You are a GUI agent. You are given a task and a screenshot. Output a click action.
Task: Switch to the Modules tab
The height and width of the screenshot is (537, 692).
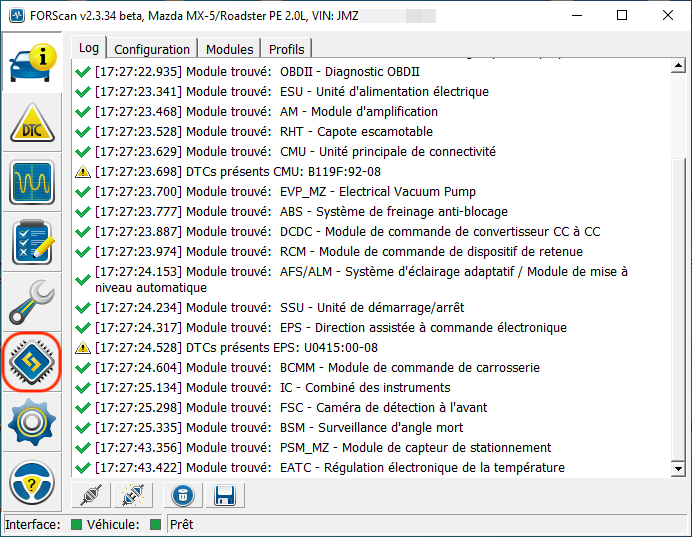tap(229, 49)
